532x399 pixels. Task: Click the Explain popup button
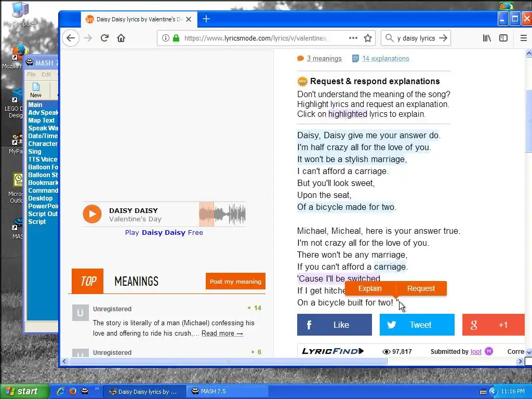pos(370,288)
